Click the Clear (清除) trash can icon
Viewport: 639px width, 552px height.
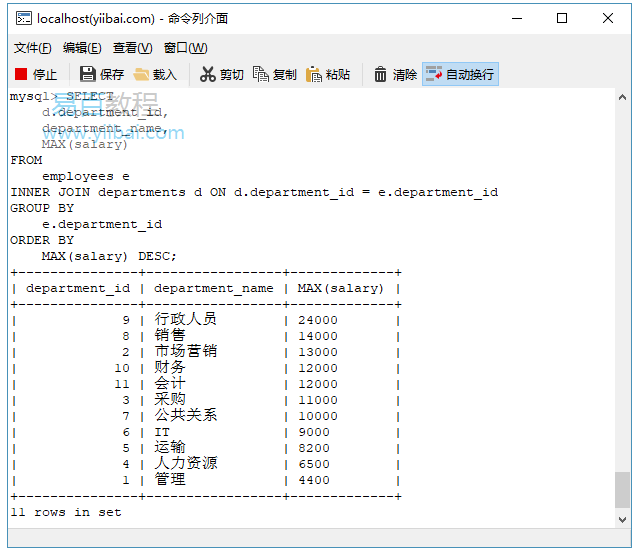(381, 74)
